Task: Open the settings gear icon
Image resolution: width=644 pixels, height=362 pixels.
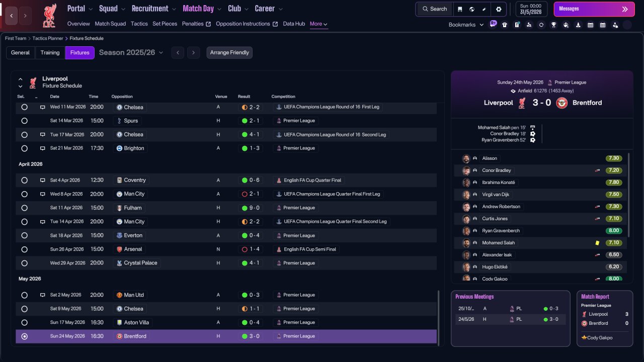Action: click(499, 9)
